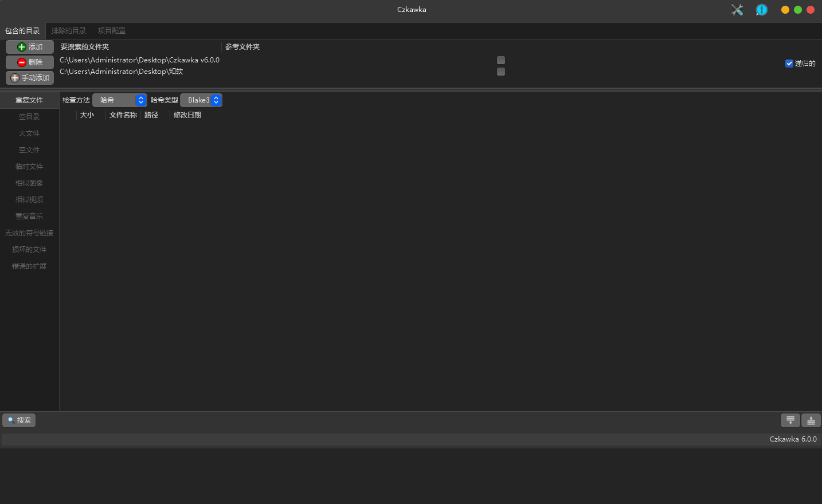822x504 pixels.
Task: Close window with red button
Action: [x=811, y=10]
